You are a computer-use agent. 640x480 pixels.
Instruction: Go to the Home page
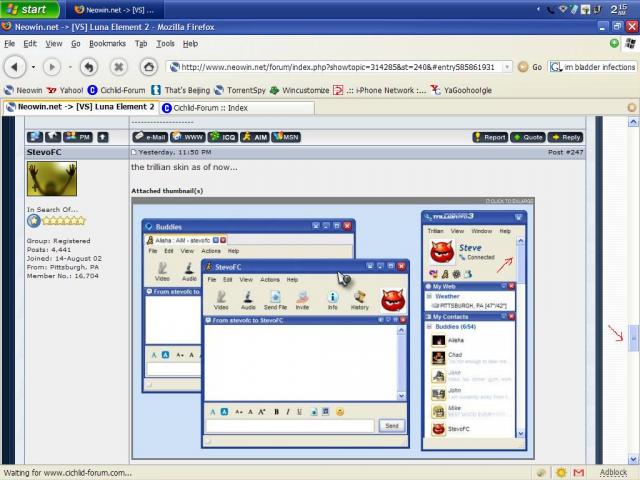(x=149, y=67)
